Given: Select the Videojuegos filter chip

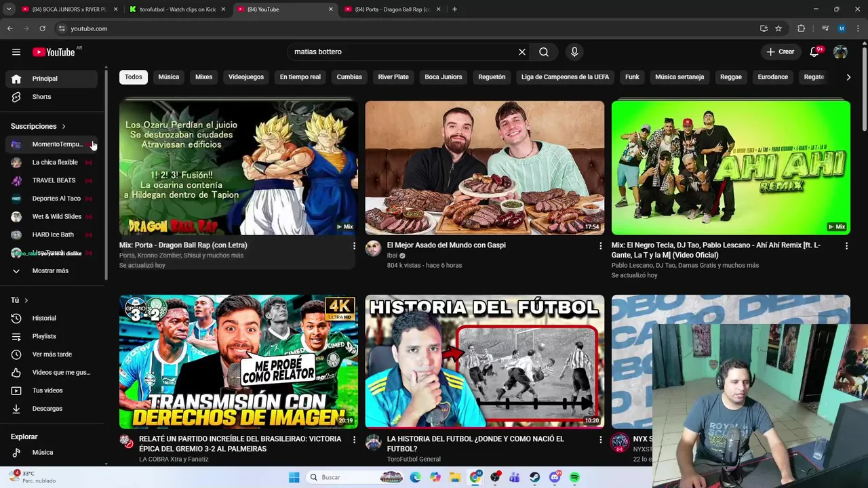Looking at the screenshot, I should [246, 77].
